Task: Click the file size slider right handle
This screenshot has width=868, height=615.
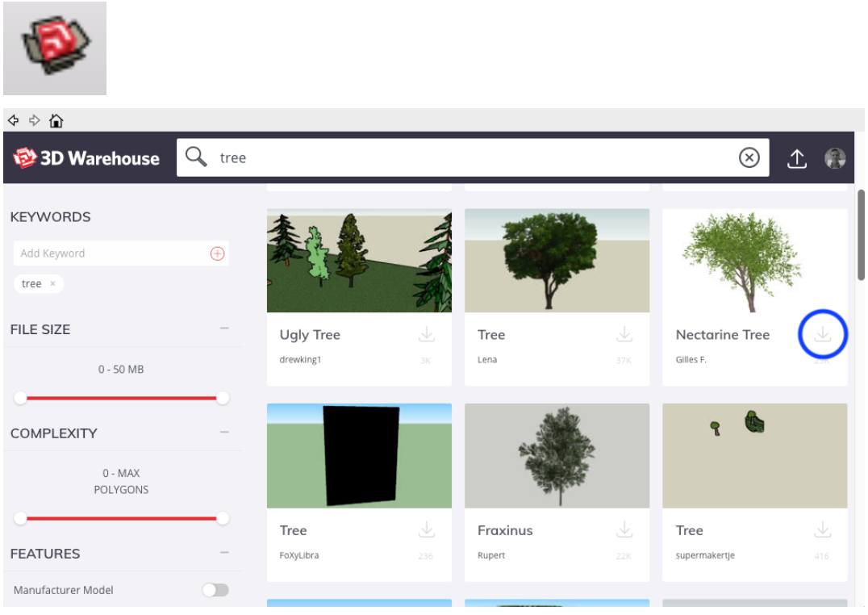Action: click(x=223, y=398)
